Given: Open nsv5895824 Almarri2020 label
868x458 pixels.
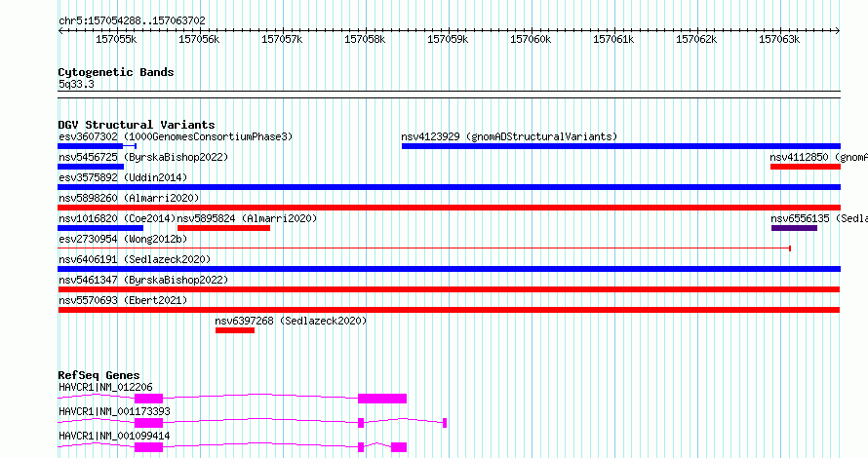Looking at the screenshot, I should tap(247, 218).
